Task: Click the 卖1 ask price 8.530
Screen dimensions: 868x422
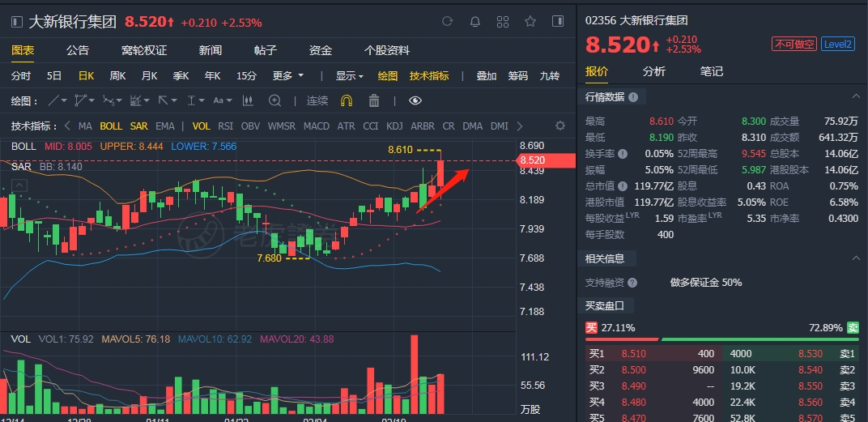Action: [811, 353]
